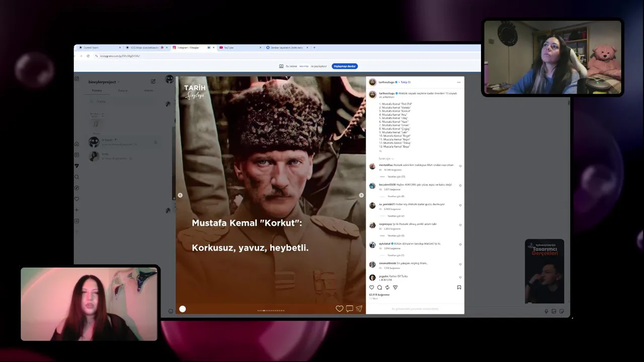This screenshot has height=362, width=644.
Task: Switch to the Serbest kaydıralım browser tab
Action: pos(287,48)
